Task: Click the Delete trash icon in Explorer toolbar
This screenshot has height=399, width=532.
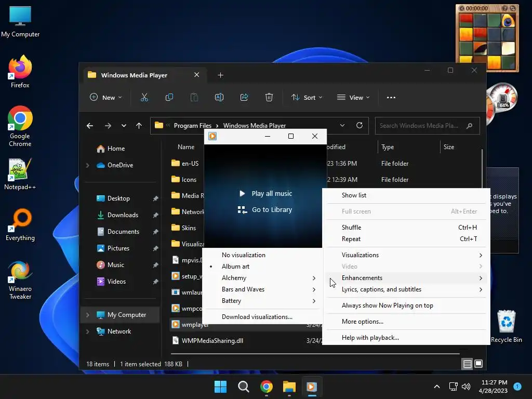Action: point(269,97)
